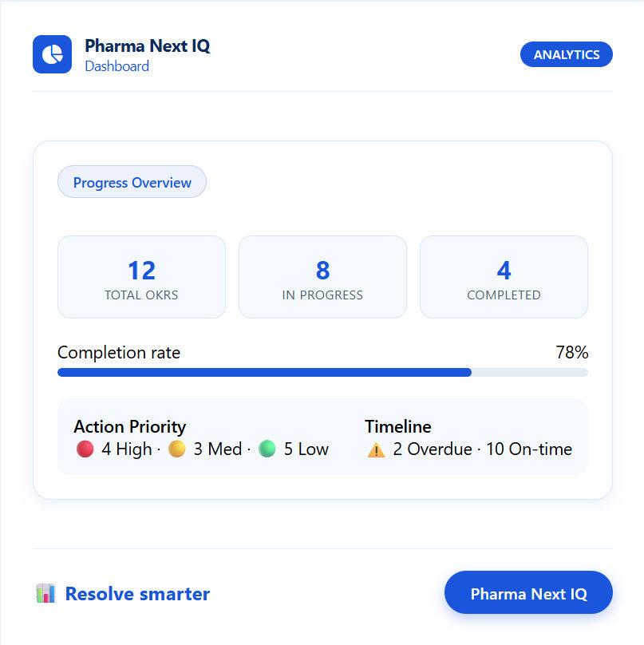Image resolution: width=644 pixels, height=645 pixels.
Task: Click the overdue warning triangle icon
Action: 375,449
